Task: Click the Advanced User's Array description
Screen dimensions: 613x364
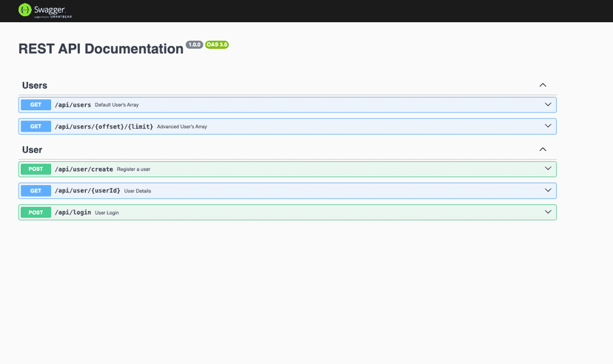Action: click(x=182, y=127)
